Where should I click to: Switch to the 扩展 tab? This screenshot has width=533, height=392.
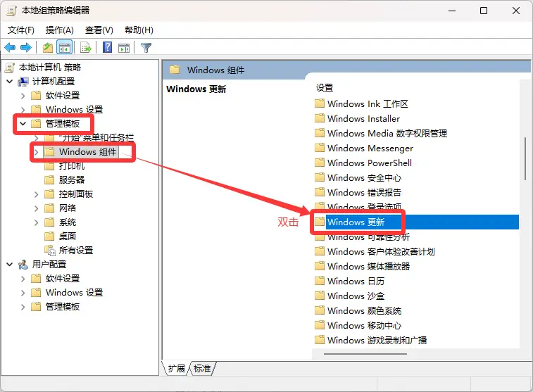point(177,368)
